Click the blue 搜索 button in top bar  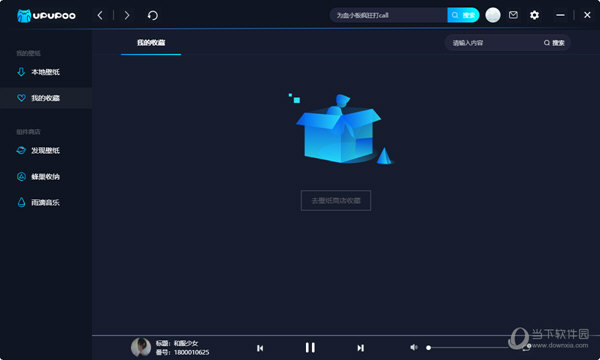[463, 15]
